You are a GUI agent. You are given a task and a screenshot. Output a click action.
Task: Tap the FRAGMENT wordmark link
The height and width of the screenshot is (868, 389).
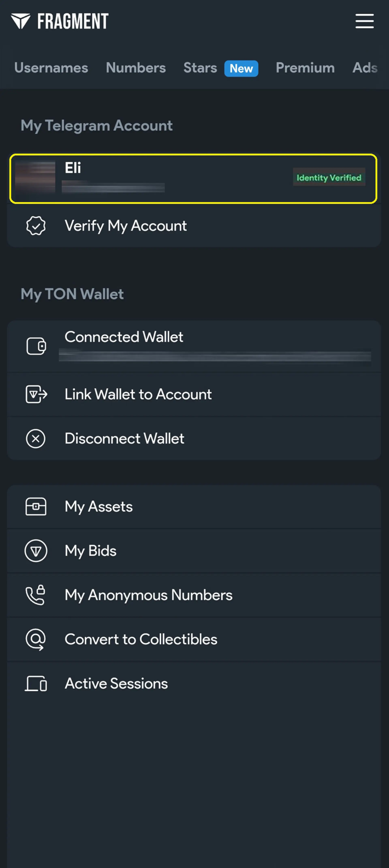[73, 21]
